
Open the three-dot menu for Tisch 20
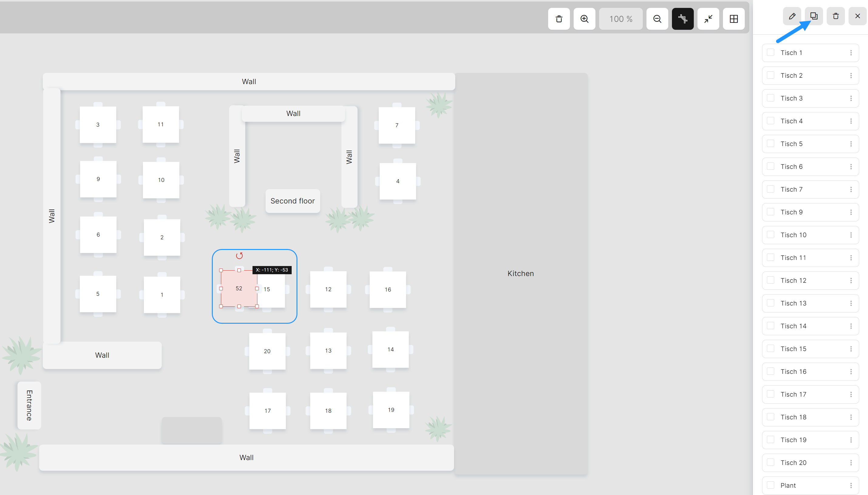click(851, 463)
